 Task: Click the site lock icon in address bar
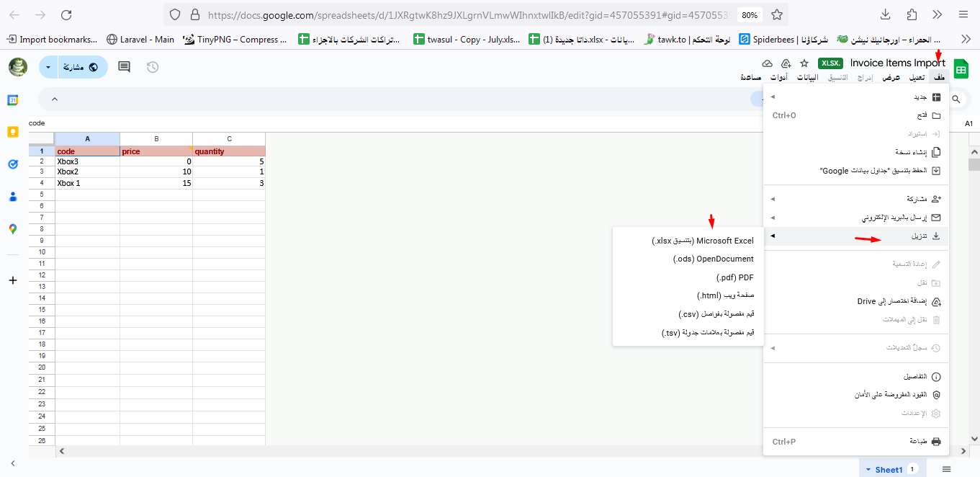(x=194, y=14)
